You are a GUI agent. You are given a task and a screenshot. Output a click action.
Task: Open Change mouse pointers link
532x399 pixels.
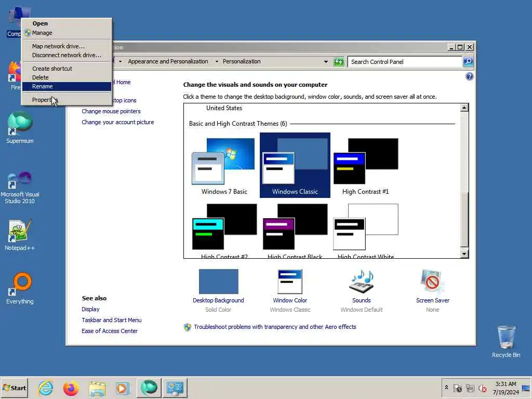(111, 111)
